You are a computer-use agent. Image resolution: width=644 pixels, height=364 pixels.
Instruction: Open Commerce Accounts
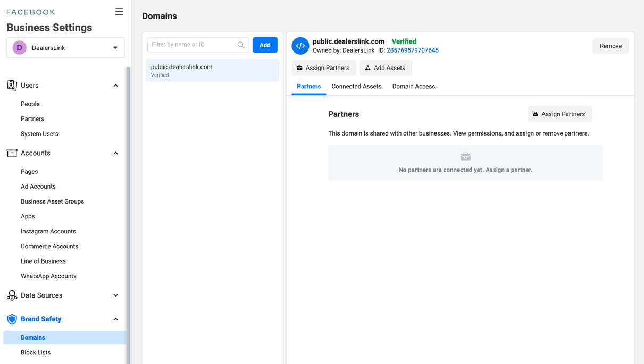point(49,246)
